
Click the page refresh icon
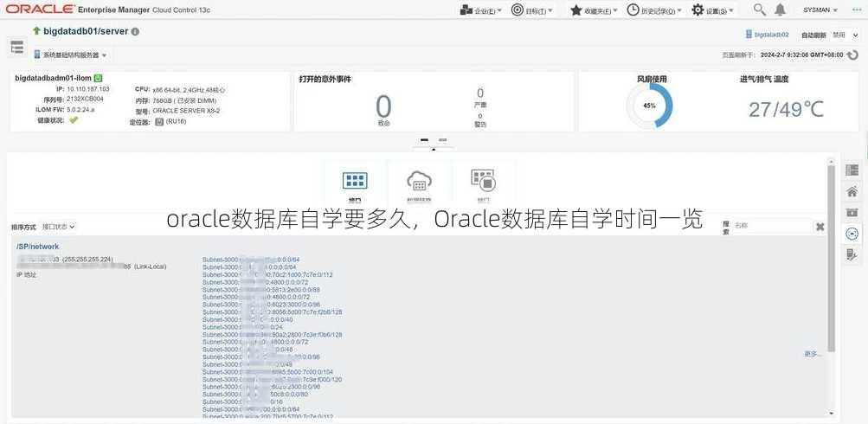coord(853,55)
